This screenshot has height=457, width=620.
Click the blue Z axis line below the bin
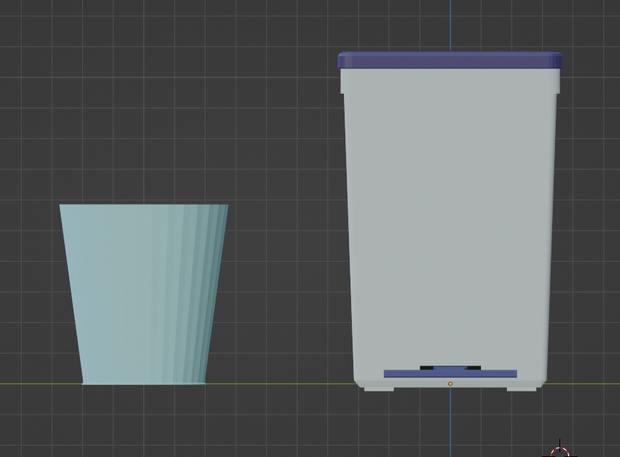point(450,423)
